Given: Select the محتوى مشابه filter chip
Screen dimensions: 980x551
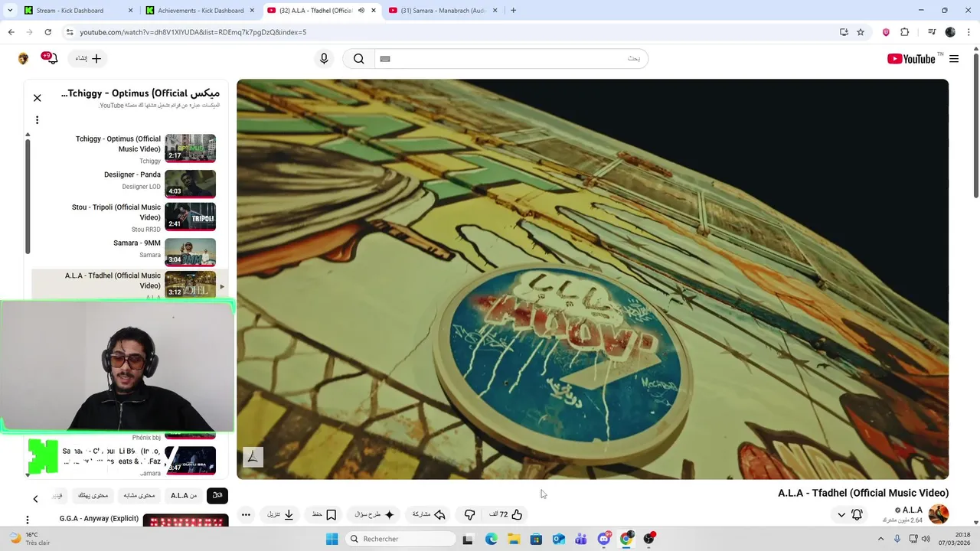Looking at the screenshot, I should (x=139, y=496).
